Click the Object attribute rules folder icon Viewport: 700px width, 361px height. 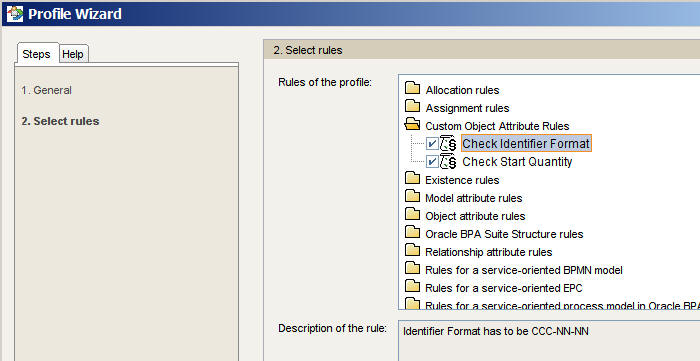[412, 215]
